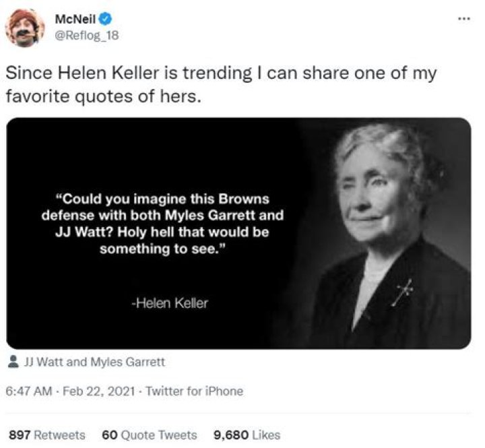View the 60 Quote Tweets
Viewport: 485px width, 448px height.
click(149, 435)
